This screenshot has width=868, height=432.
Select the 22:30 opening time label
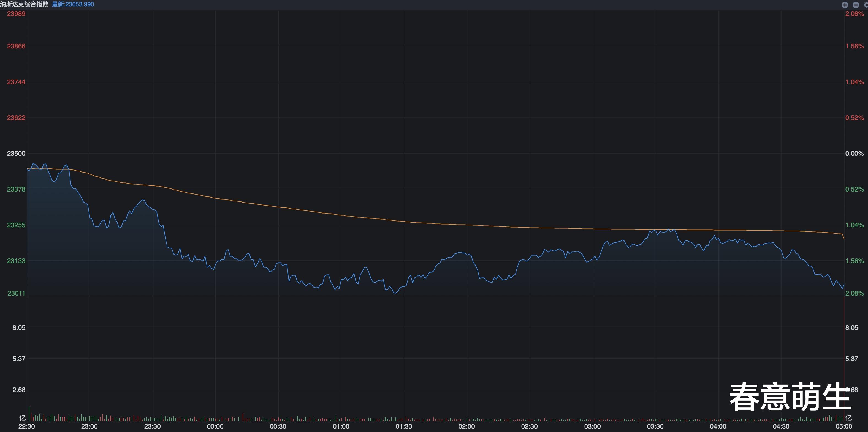click(x=27, y=426)
